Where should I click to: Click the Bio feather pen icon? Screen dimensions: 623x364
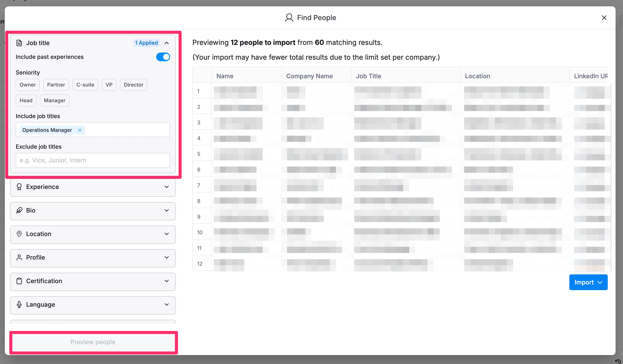click(19, 210)
